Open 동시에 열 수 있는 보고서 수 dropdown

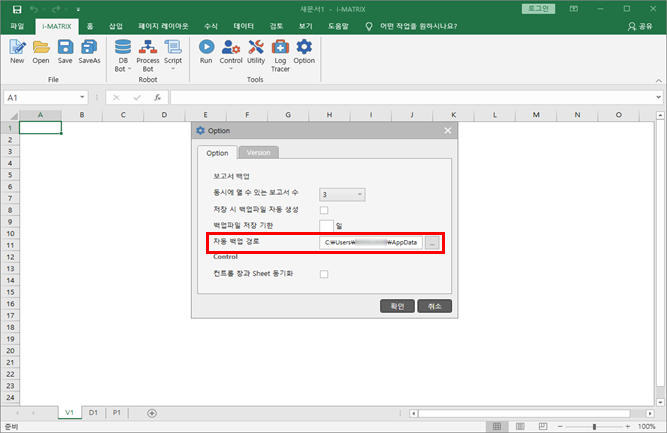pyautogui.click(x=343, y=194)
